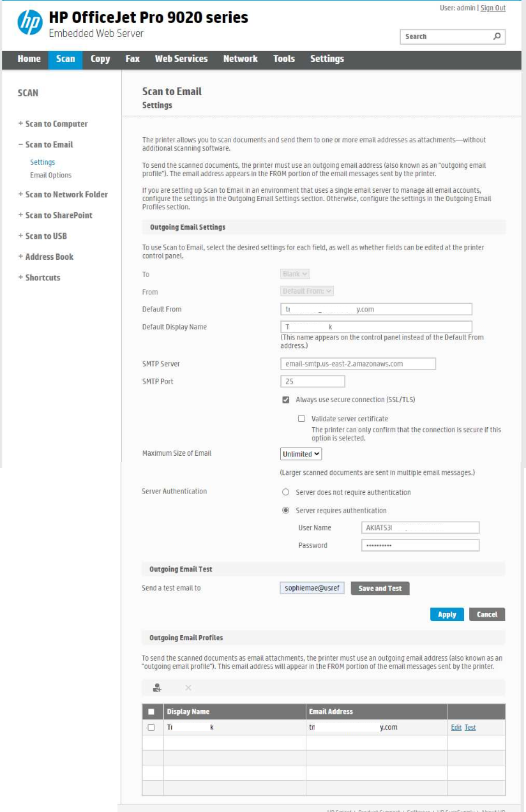Click the HP logo
Screen dimensions: 526x812
coord(29,23)
